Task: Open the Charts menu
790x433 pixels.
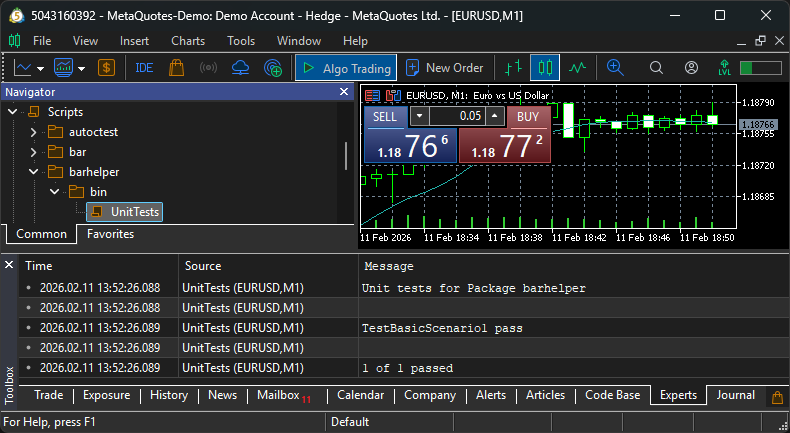Action: coord(188,41)
